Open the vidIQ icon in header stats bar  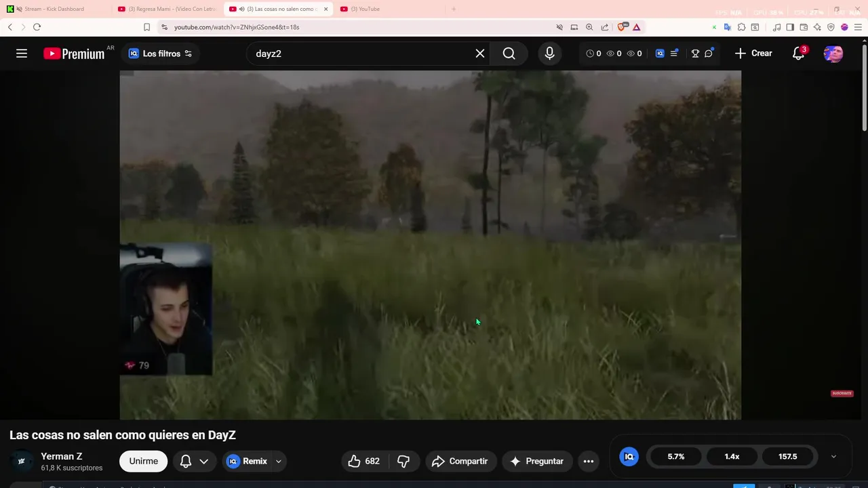click(660, 54)
